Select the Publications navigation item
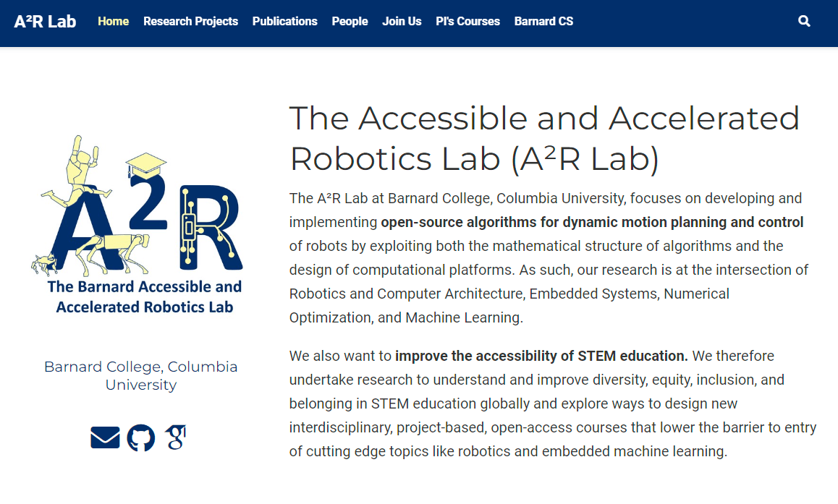The height and width of the screenshot is (504, 838). pyautogui.click(x=284, y=21)
